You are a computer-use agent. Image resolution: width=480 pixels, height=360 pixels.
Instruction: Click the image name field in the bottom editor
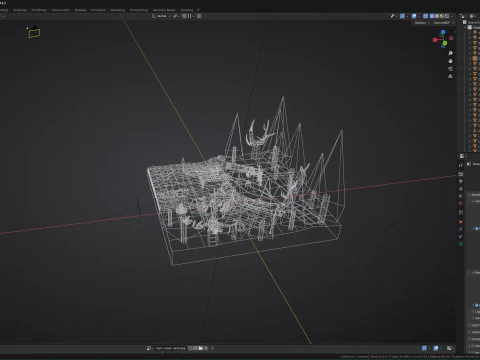(x=170, y=348)
